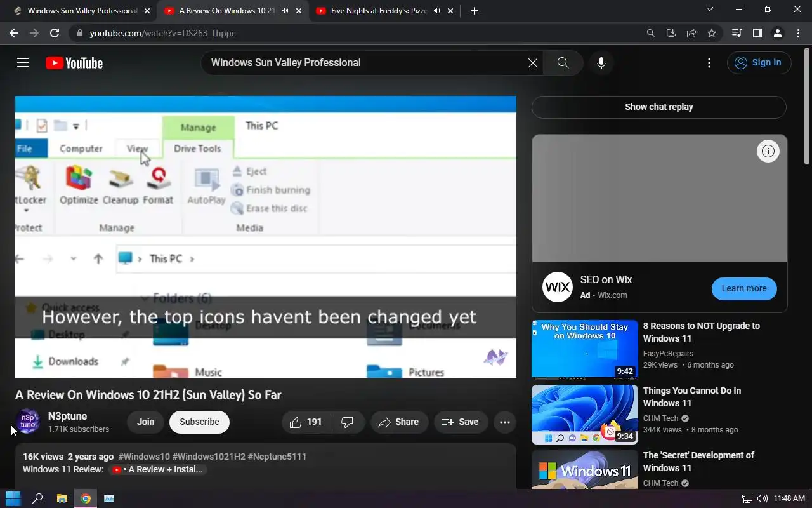The width and height of the screenshot is (812, 508).
Task: Click the #Windows10 hashtag
Action: click(144, 457)
